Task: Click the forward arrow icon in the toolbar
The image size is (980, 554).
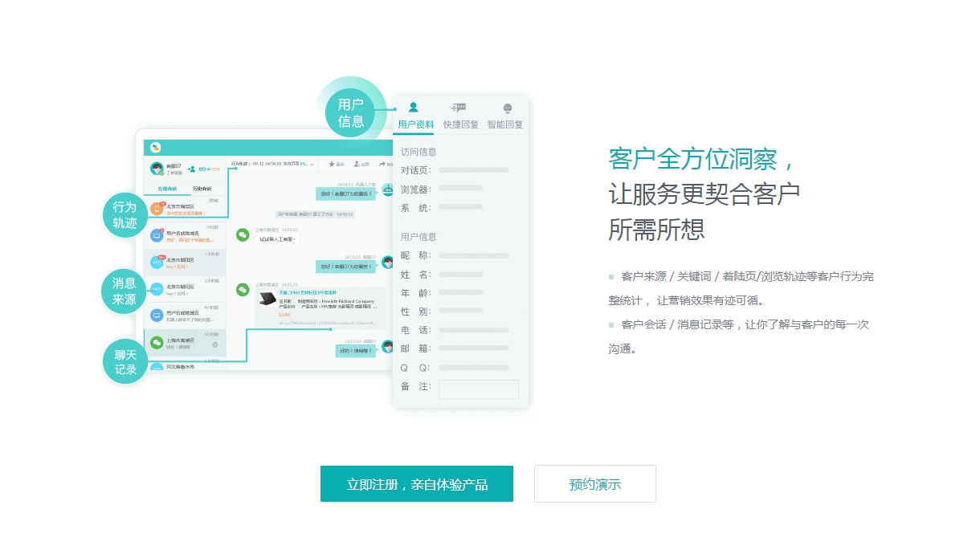Action: (x=382, y=164)
